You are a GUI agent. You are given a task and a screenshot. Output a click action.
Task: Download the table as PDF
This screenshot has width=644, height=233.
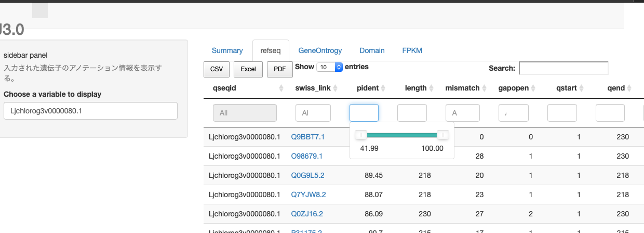[x=279, y=69]
